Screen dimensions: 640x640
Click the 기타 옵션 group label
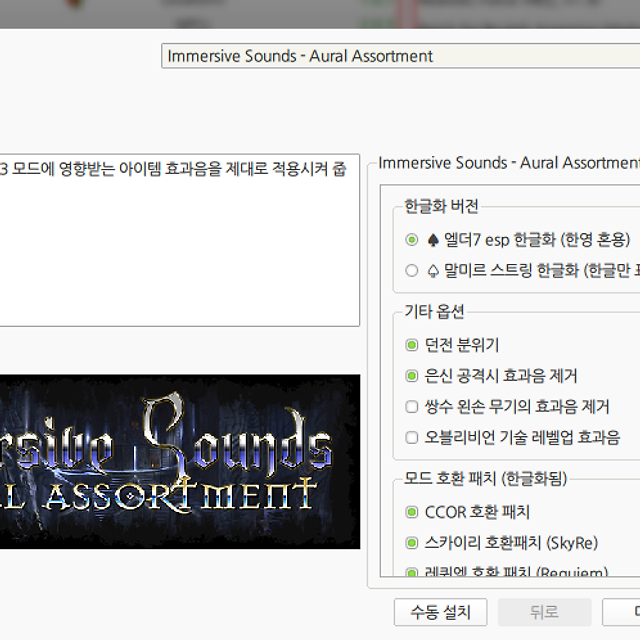pos(434,311)
